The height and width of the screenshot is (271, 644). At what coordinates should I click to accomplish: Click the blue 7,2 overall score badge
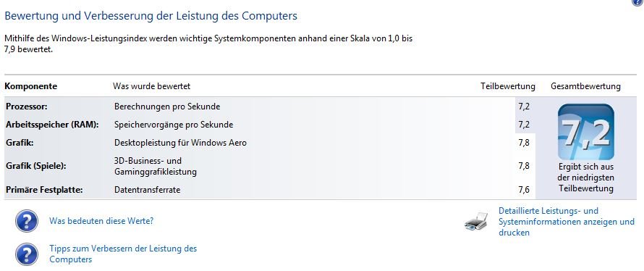pos(585,132)
